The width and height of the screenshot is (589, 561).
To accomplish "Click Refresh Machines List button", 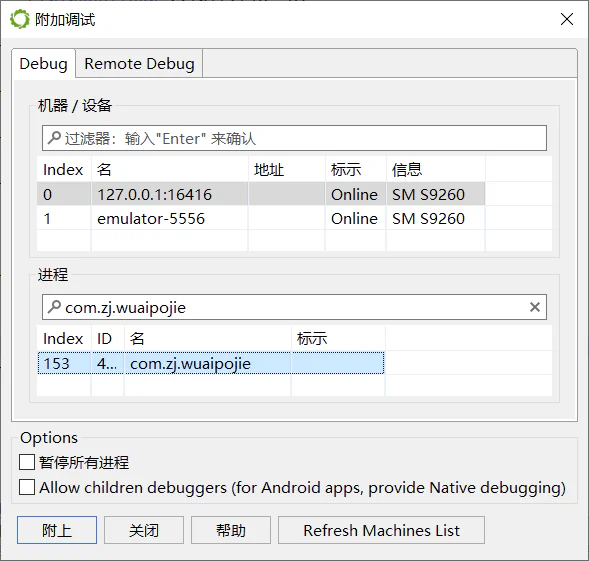I will coord(381,530).
